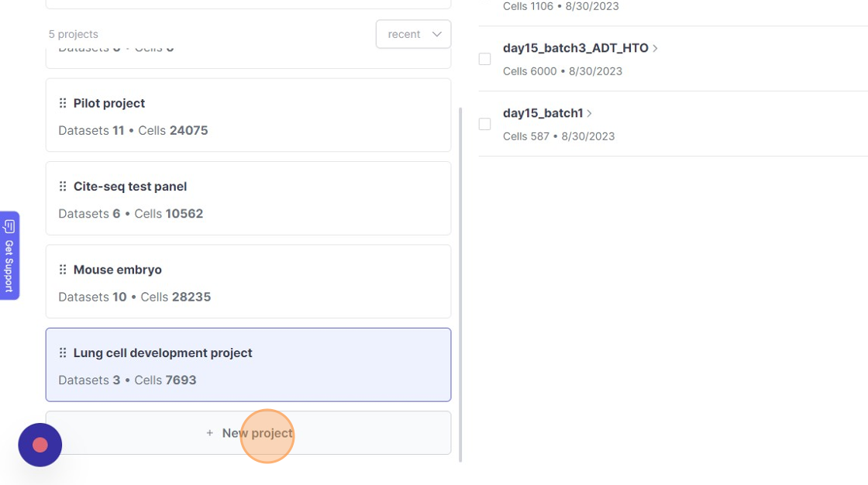Select the Pilot project card
The image size is (868, 485).
[248, 116]
